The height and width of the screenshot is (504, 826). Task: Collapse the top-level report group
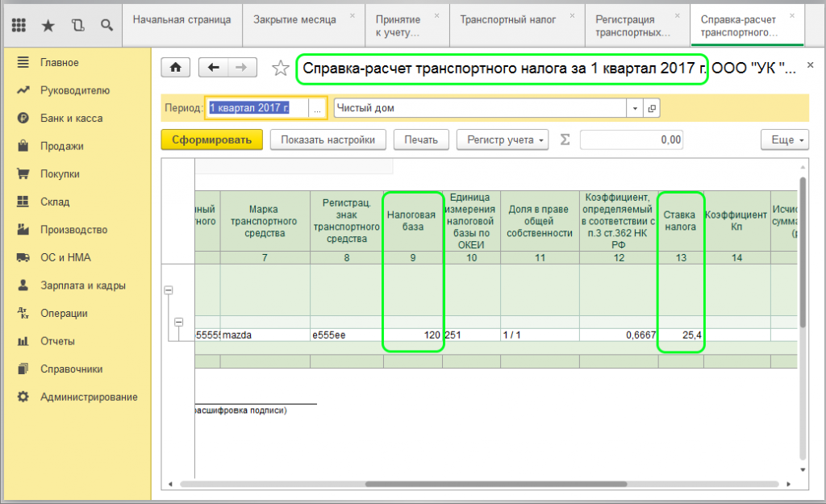pyautogui.click(x=169, y=289)
